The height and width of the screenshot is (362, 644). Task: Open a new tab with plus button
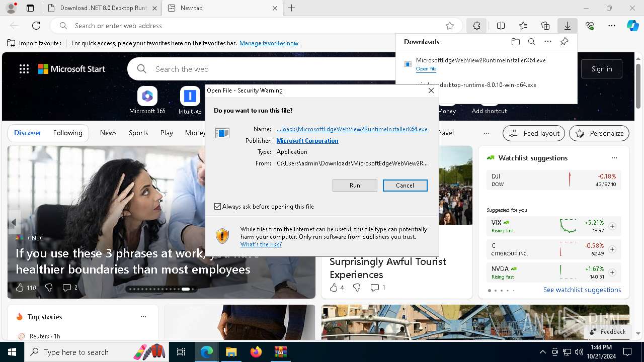[x=291, y=8]
